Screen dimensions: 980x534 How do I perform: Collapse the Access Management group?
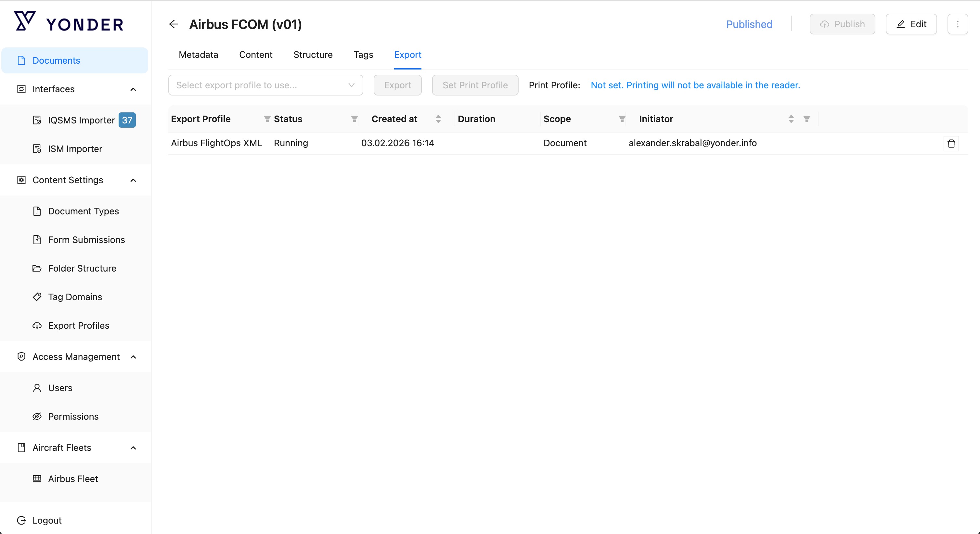pos(133,357)
